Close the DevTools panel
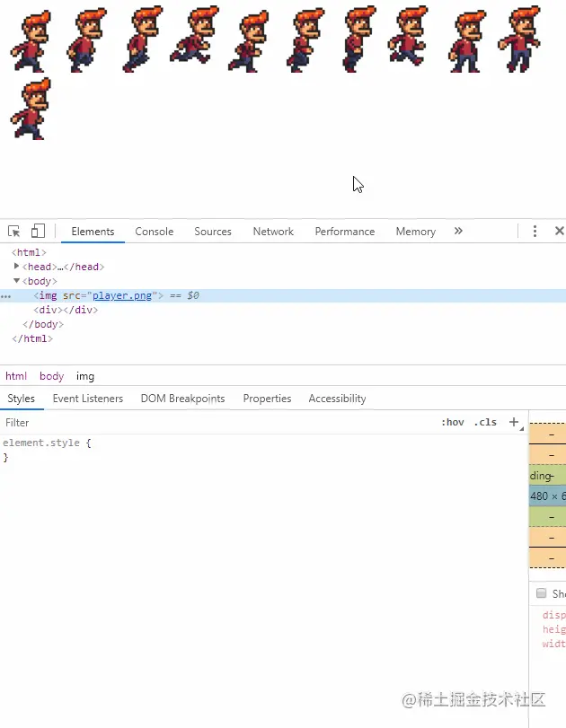This screenshot has height=728, width=566. click(560, 231)
